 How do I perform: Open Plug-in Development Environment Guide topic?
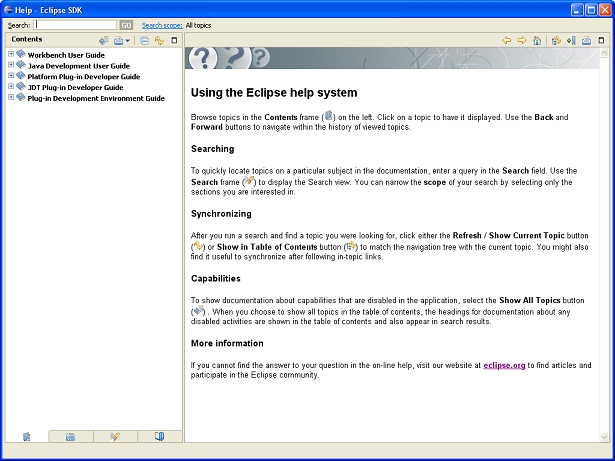click(x=96, y=98)
